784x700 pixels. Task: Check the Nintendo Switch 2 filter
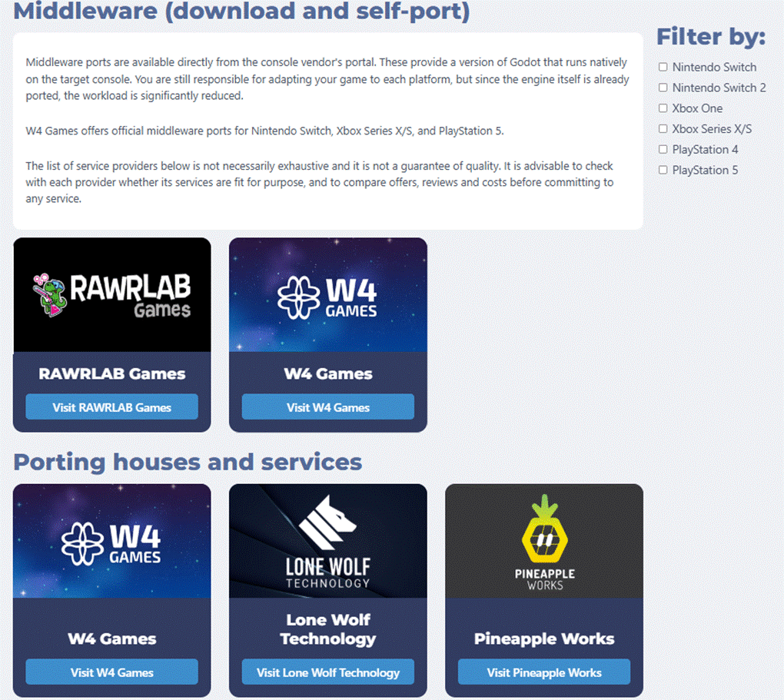click(x=663, y=88)
